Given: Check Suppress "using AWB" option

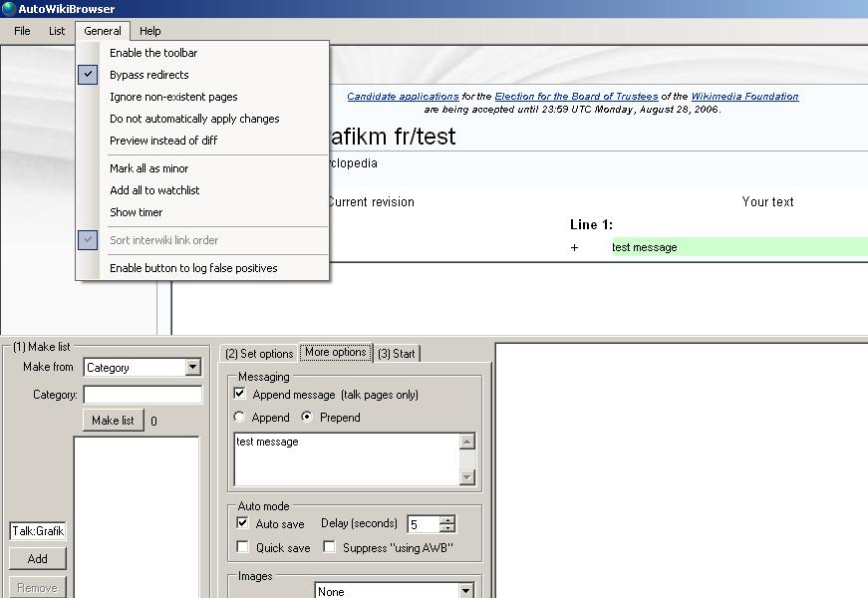Looking at the screenshot, I should click(329, 547).
